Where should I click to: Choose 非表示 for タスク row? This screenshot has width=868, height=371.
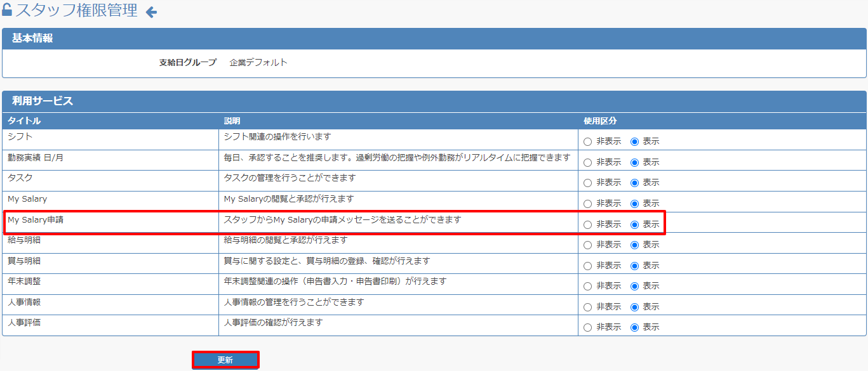click(587, 183)
